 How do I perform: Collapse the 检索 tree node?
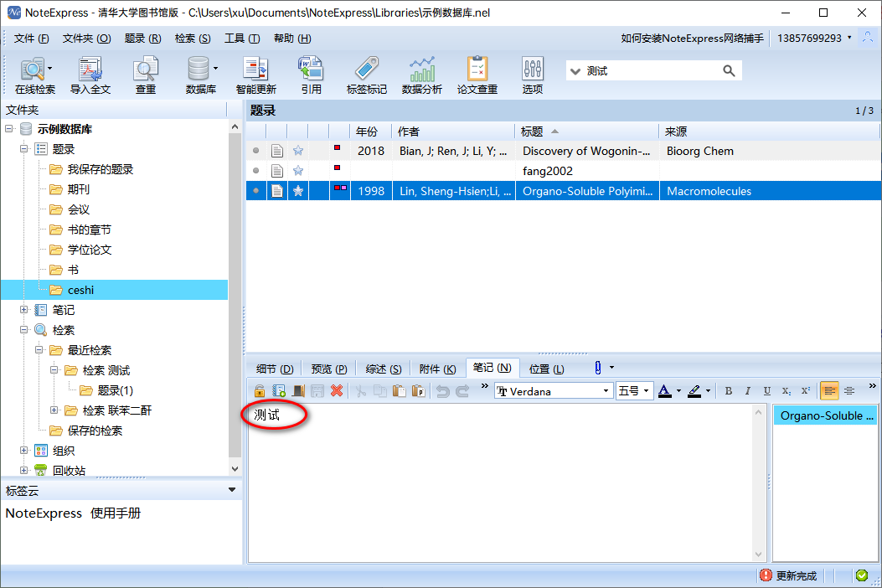24,330
